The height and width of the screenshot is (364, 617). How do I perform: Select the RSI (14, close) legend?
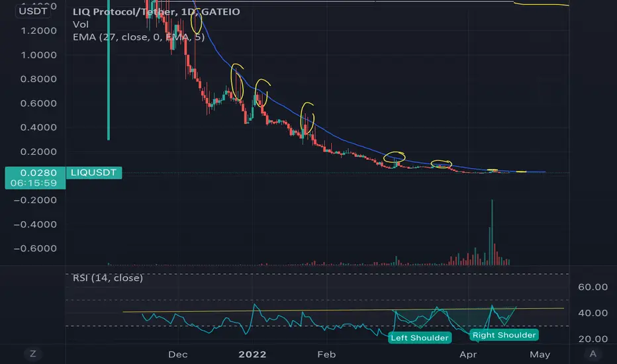108,278
